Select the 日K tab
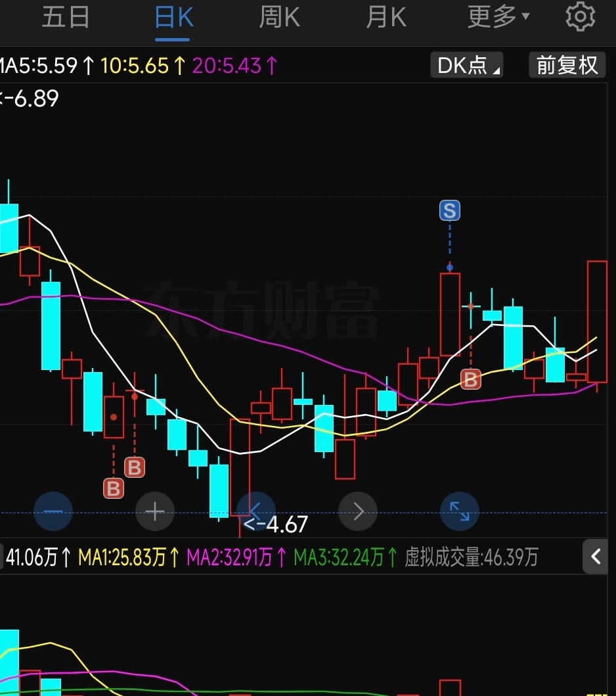 (x=173, y=18)
